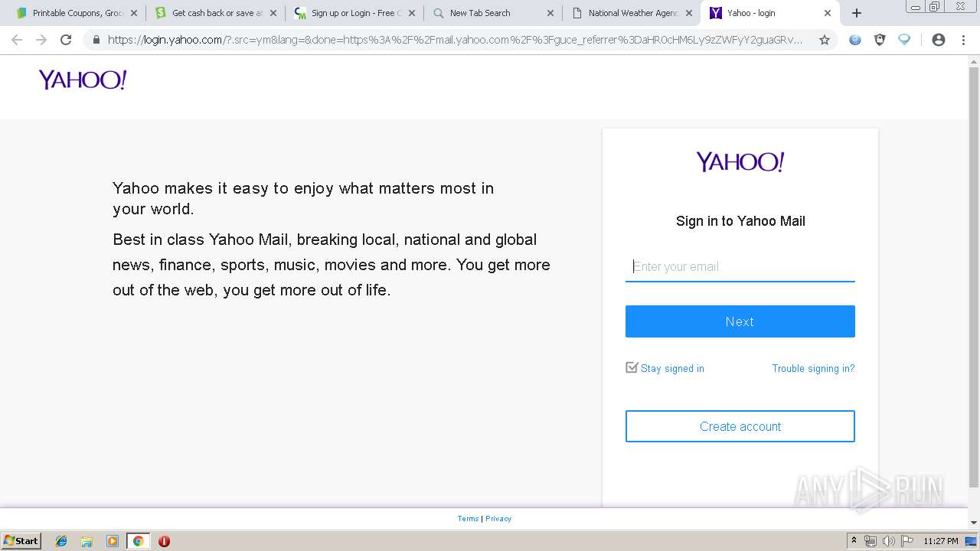980x551 pixels.
Task: Toggle the Stay signed in checkbox
Action: [632, 367]
